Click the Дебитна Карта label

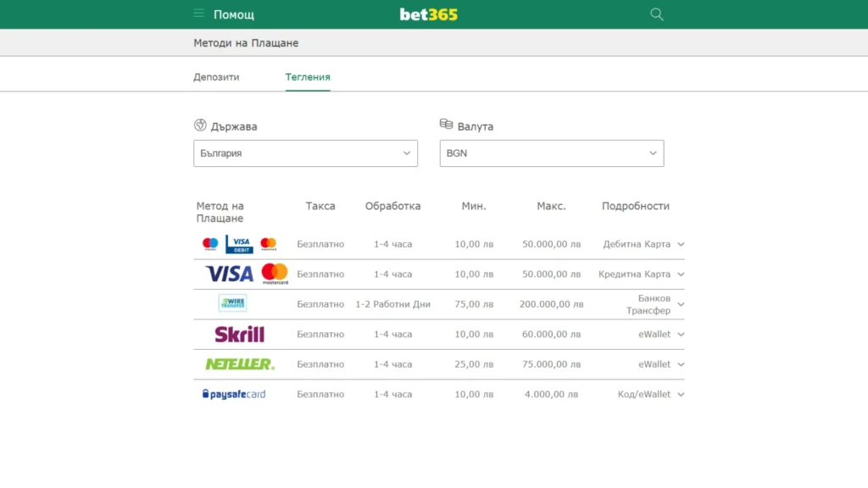[637, 244]
